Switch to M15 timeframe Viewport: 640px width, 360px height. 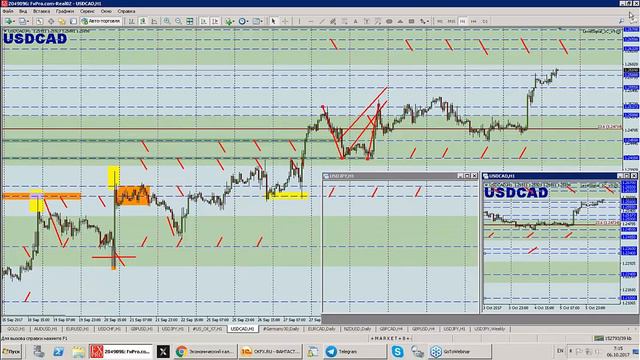(451, 21)
